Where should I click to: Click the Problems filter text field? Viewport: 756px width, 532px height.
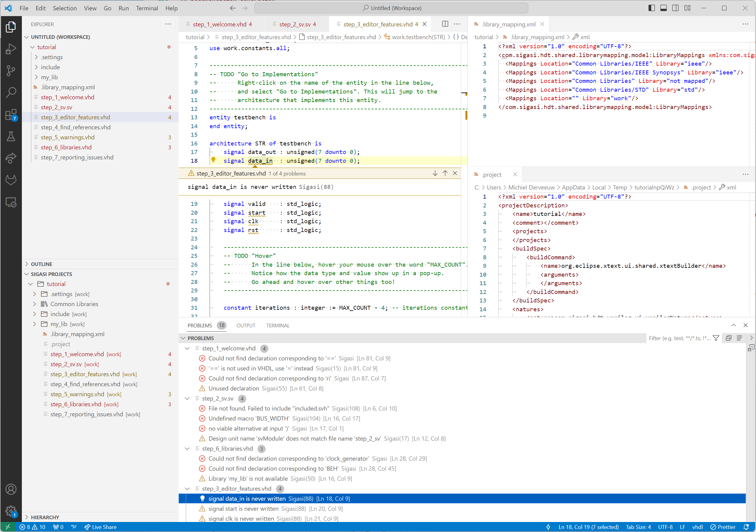[679, 338]
